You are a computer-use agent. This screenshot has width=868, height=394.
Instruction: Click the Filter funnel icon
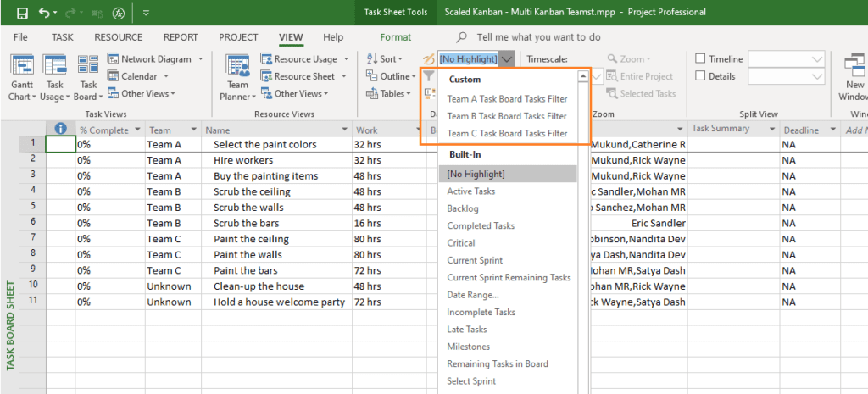click(428, 75)
